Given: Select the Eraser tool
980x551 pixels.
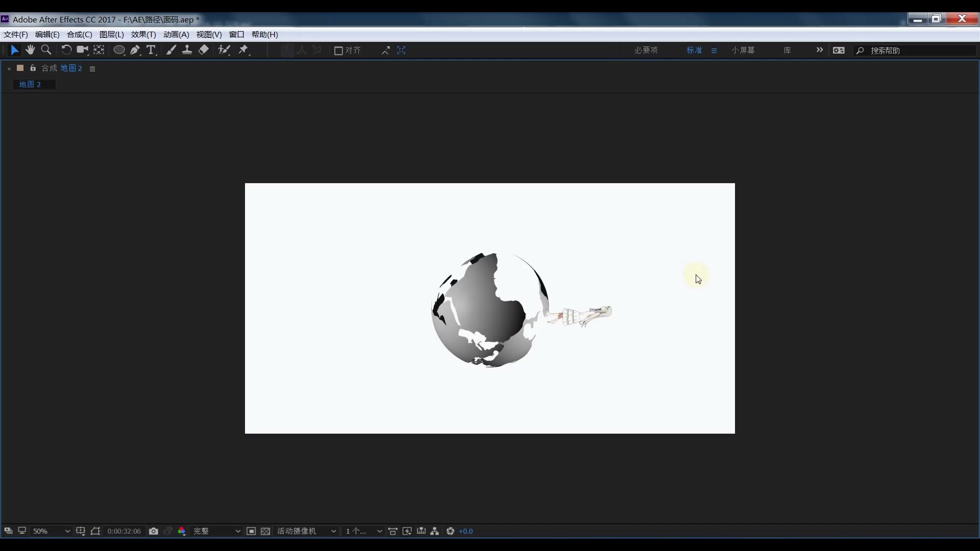Looking at the screenshot, I should click(x=203, y=50).
